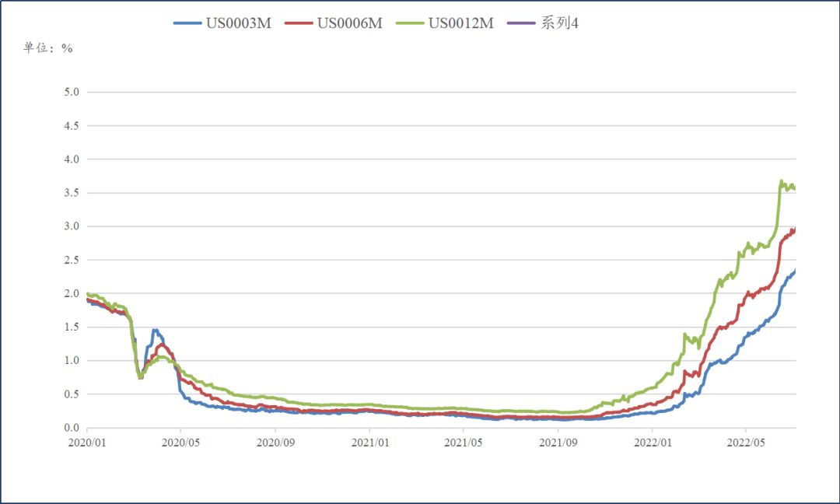Click the 0.0 y-axis origin label

click(x=72, y=428)
